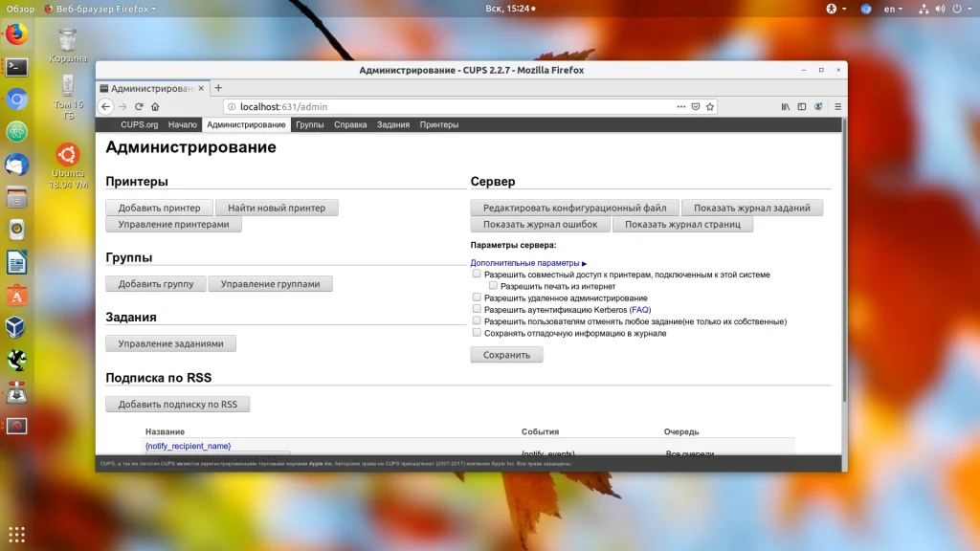The width and height of the screenshot is (980, 551).
Task: Expand Дополнительные параметры
Action: [x=528, y=263]
